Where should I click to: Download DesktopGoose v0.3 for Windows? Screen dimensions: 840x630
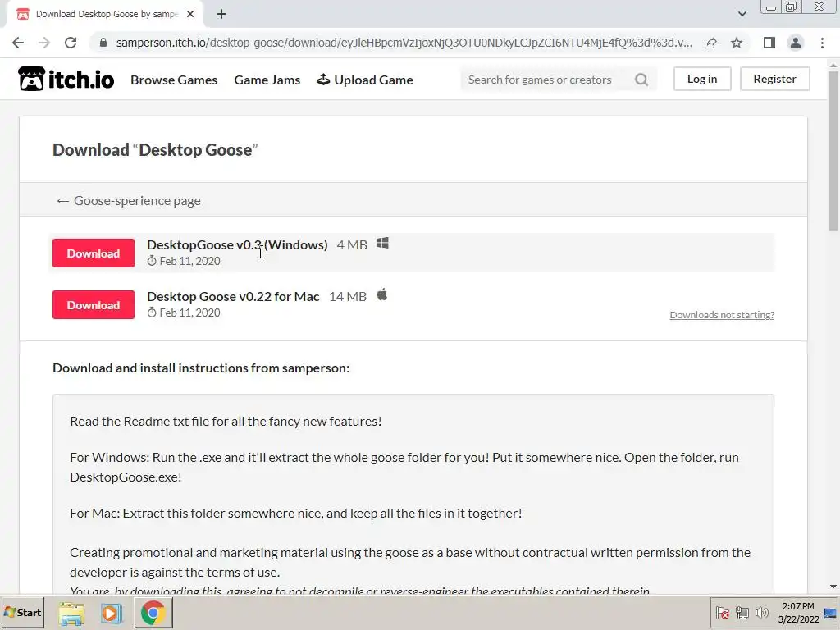tap(94, 253)
